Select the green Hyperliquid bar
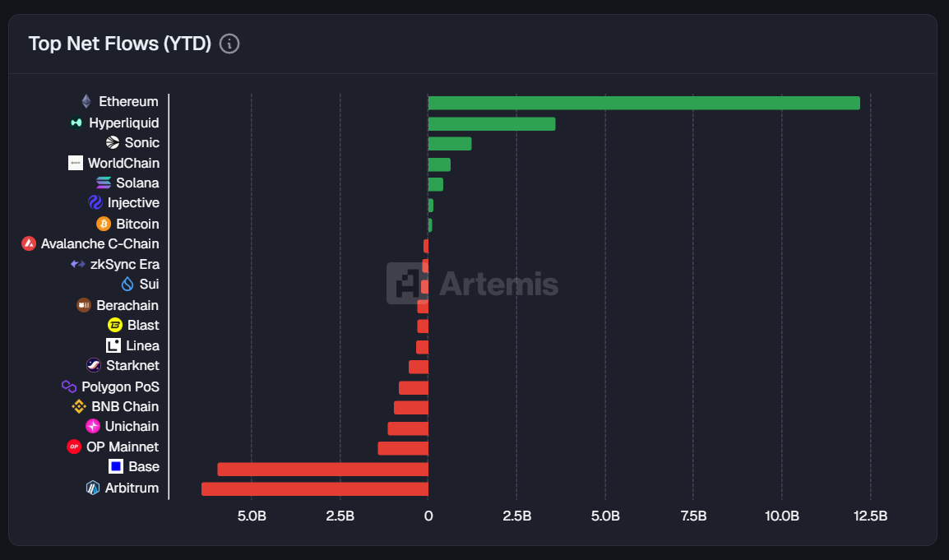The image size is (949, 560). pyautogui.click(x=491, y=123)
